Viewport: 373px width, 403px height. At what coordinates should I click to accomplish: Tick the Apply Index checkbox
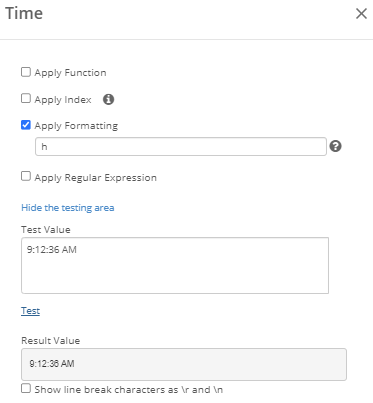click(26, 98)
